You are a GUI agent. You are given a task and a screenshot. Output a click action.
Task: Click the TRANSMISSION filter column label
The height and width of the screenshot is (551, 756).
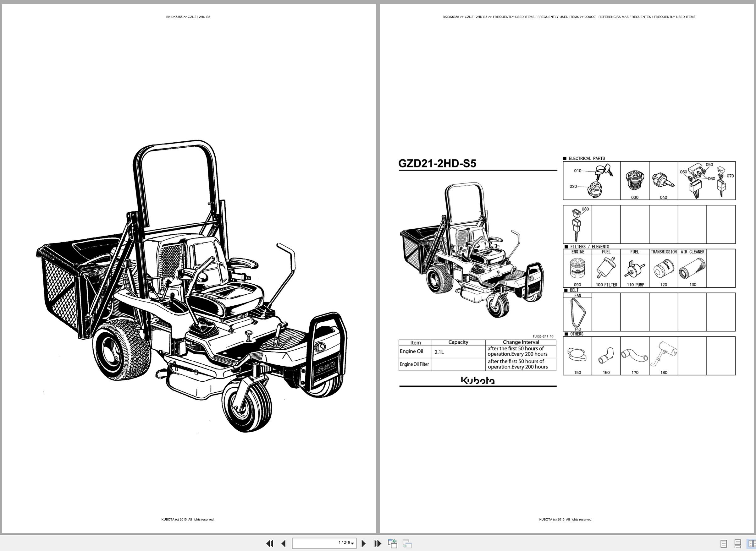[664, 252]
